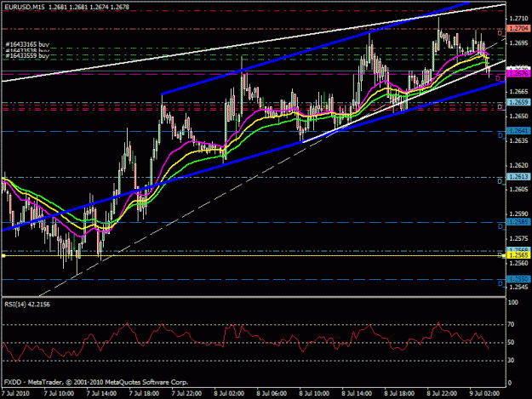Click the FXDD - MetaTrader copyright text
Image resolution: width=532 pixels, height=399 pixels.
96,382
